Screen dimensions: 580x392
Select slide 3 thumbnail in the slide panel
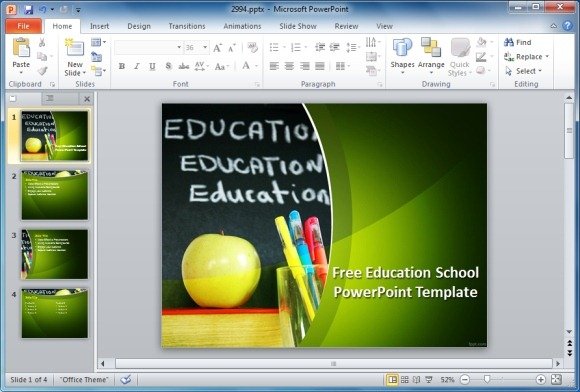coord(55,254)
